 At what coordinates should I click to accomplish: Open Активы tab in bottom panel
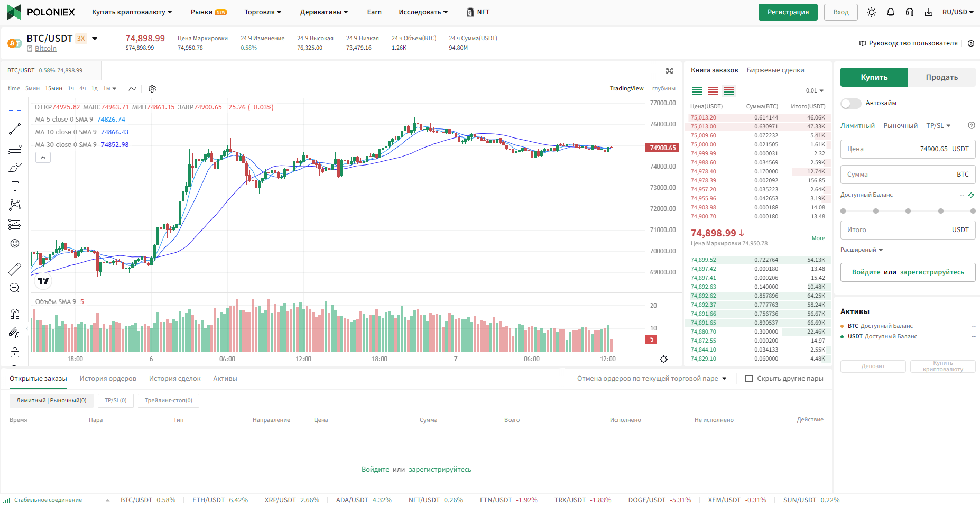click(x=225, y=379)
